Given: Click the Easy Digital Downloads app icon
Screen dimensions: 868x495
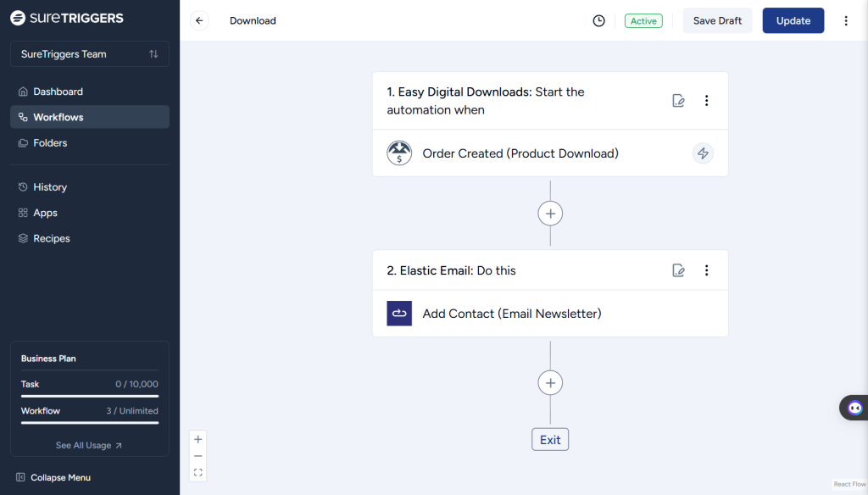Looking at the screenshot, I should (x=399, y=153).
